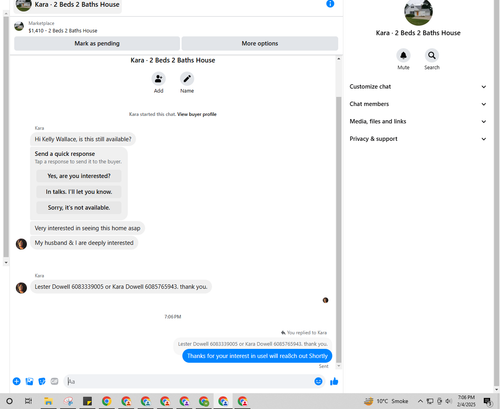Open View buyer profile link

[x=197, y=114]
